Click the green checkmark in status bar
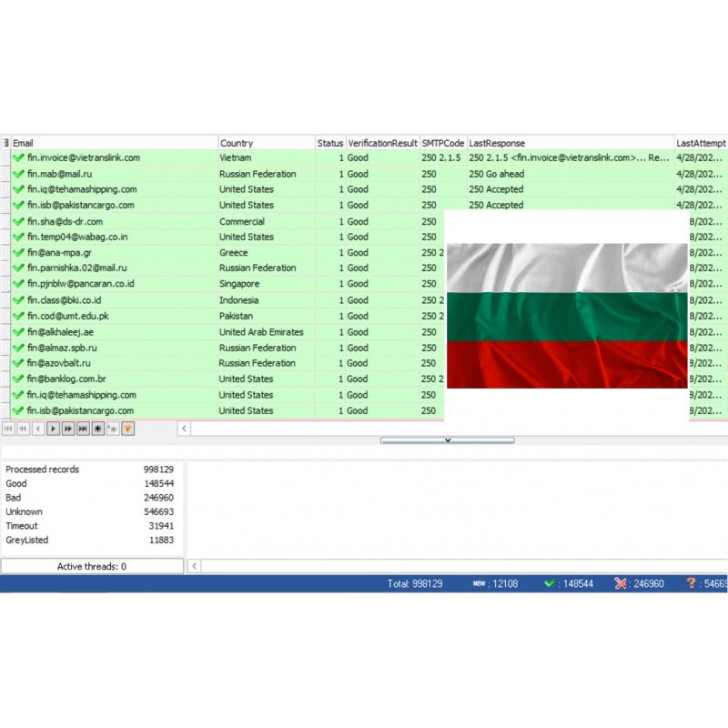Viewport: 728px width, 728px height. 549,583
